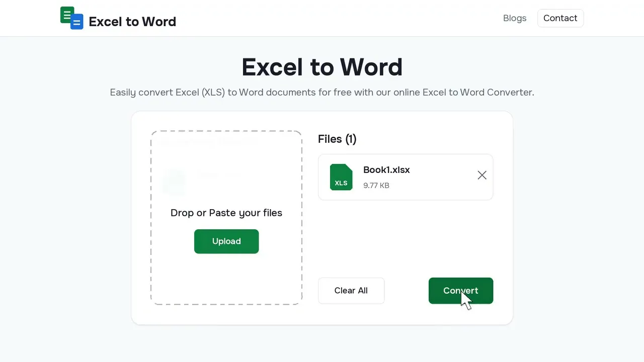The image size is (644, 362).
Task: Click the 'Excel to Word' header brand text
Action: [x=132, y=22]
